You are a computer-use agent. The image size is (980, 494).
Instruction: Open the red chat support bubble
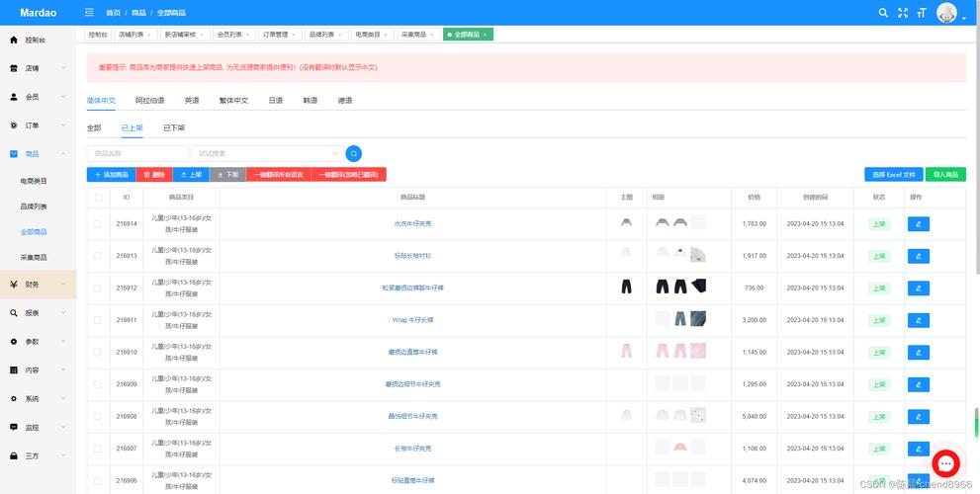[946, 462]
